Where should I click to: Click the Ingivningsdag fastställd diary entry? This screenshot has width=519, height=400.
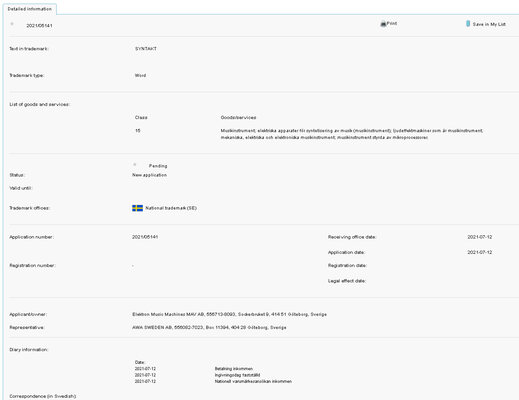pos(237,375)
